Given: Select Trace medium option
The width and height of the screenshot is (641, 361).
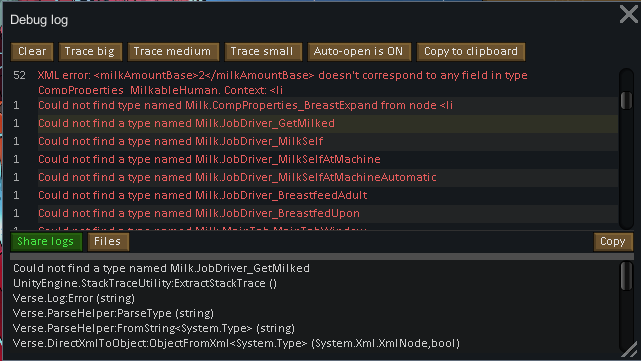Looking at the screenshot, I should coord(173,52).
